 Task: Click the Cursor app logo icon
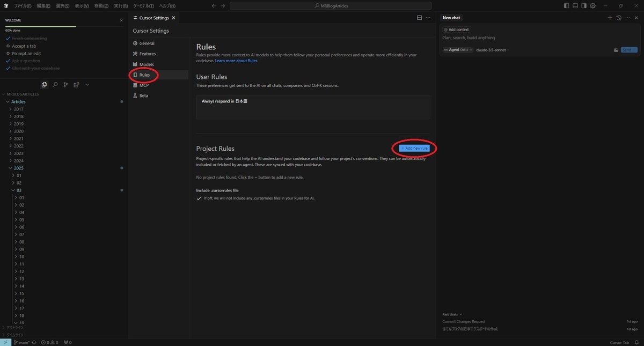point(6,6)
